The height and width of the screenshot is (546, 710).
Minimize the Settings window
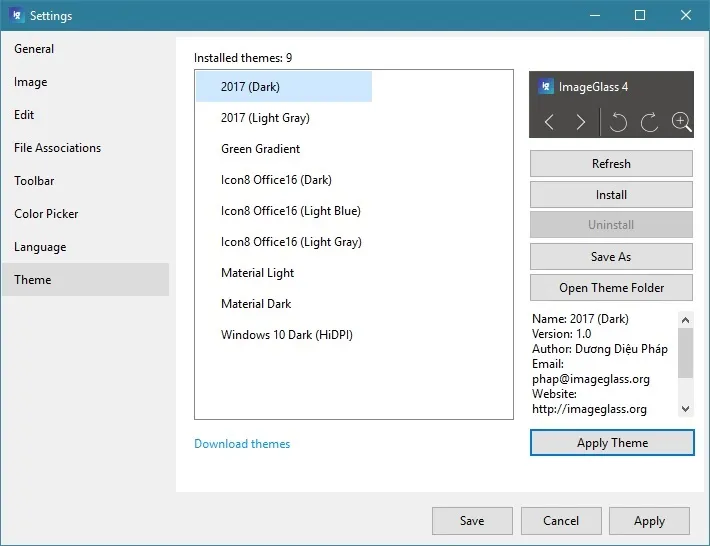(595, 15)
